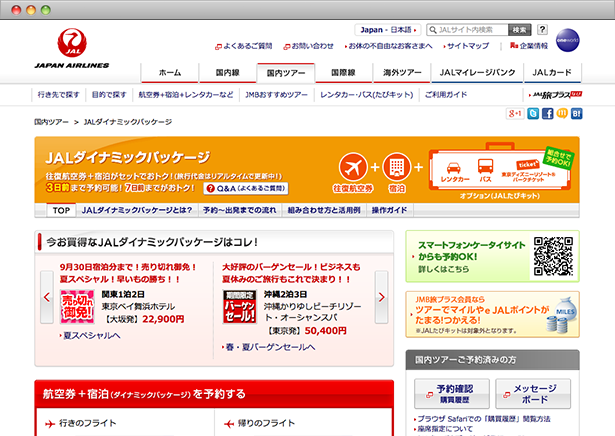The height and width of the screenshot is (436, 615).
Task: Open the ご利用ガイド submenu item
Action: coord(446,95)
